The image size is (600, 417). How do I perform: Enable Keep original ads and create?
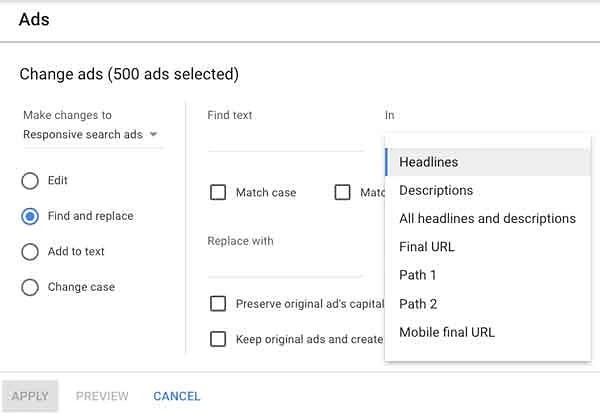click(218, 339)
